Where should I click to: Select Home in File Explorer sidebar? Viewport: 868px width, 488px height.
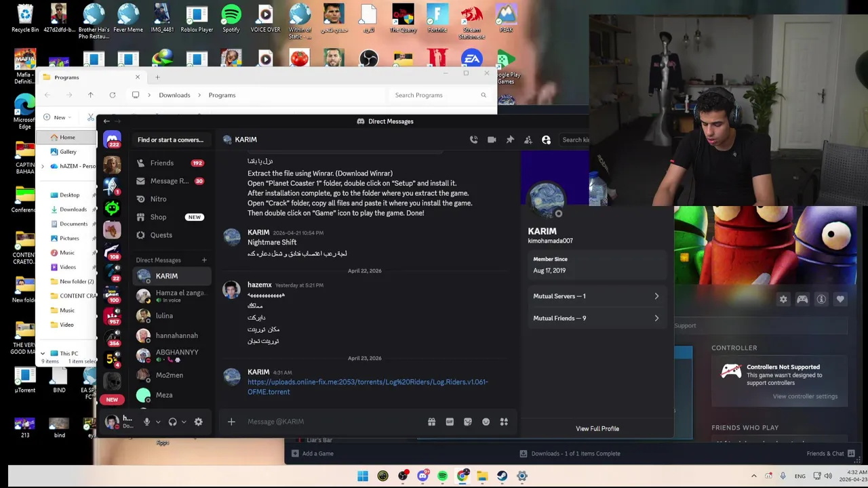pos(66,137)
